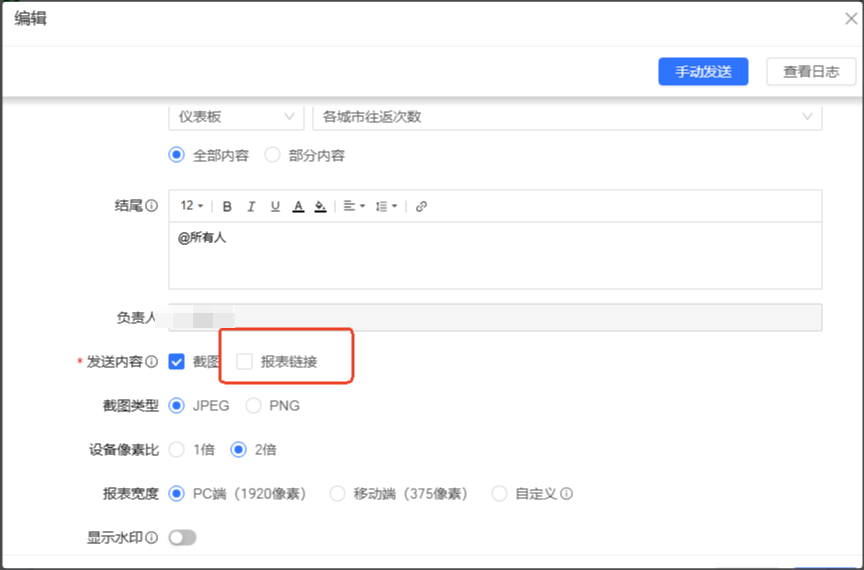Close the 编辑 dialog

pyautogui.click(x=850, y=19)
